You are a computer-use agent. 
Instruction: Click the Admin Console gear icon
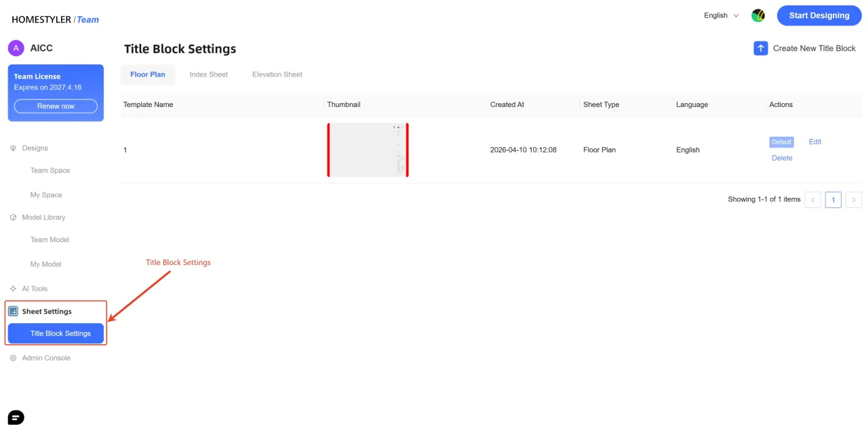[14, 358]
